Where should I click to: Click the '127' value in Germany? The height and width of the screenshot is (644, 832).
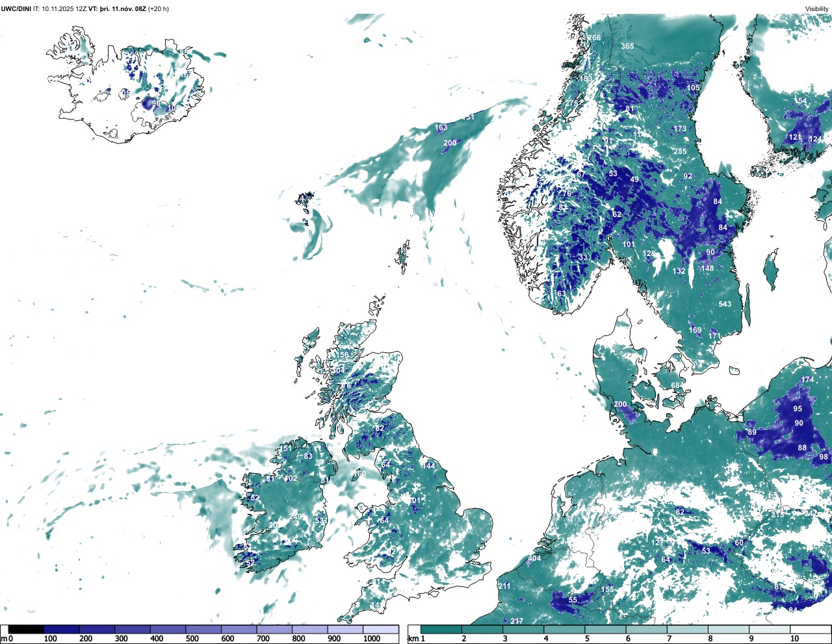click(x=658, y=543)
